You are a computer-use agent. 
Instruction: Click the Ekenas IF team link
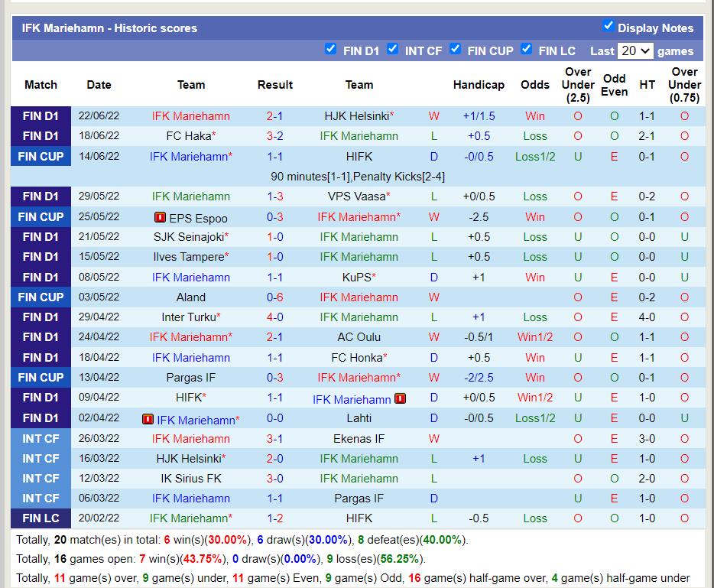click(x=359, y=439)
